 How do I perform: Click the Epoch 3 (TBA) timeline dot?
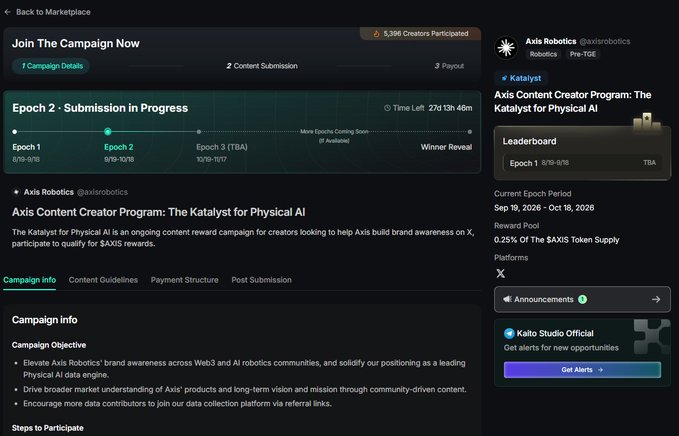[199, 132]
